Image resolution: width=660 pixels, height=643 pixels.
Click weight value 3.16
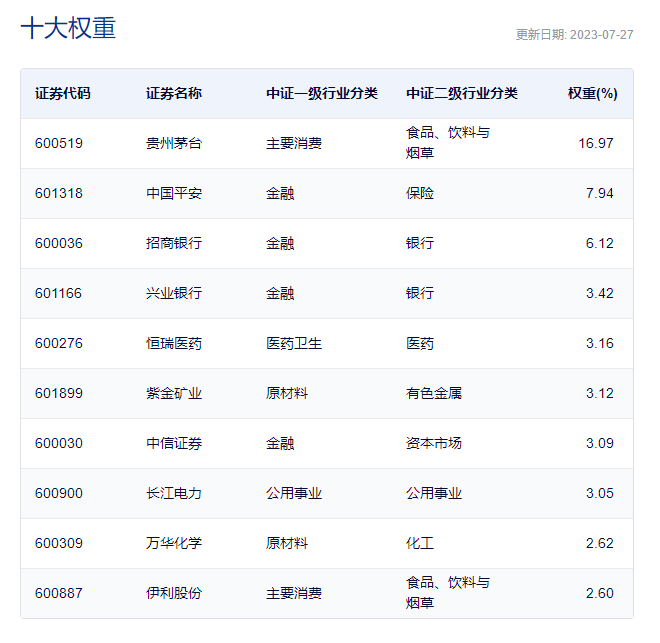600,344
